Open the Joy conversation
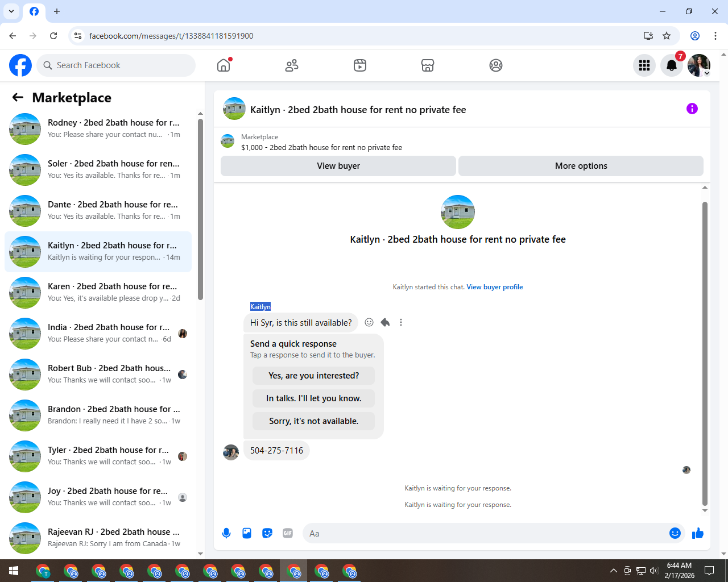The width and height of the screenshot is (728, 582). (x=98, y=497)
